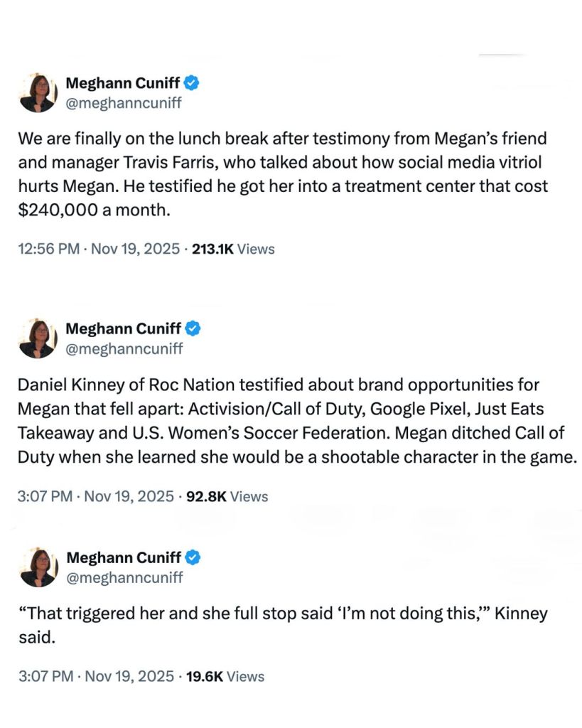Click the verified badge on the Roc Nation tweet
The height and width of the screenshot is (728, 582).
tap(193, 329)
